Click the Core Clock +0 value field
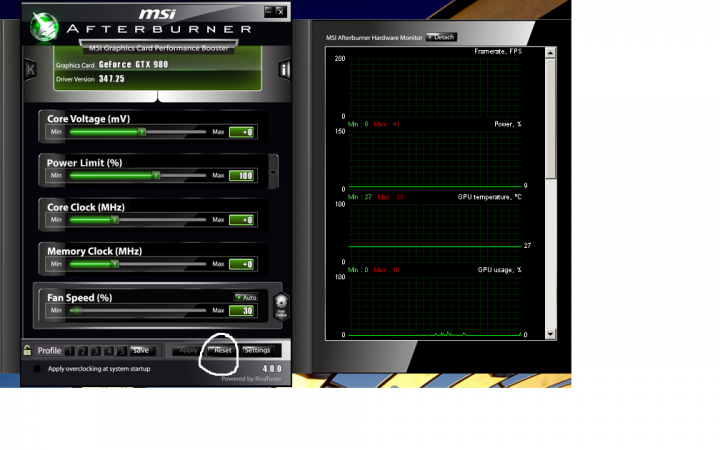This screenshot has width=720, height=450. pyautogui.click(x=242, y=220)
